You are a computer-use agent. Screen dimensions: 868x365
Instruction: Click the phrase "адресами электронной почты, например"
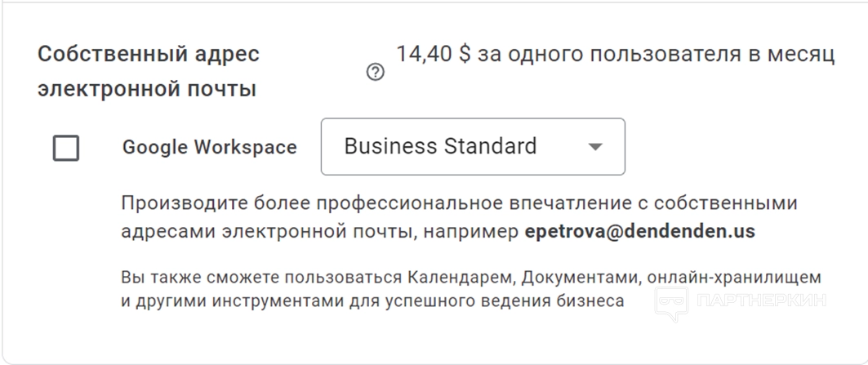click(318, 231)
